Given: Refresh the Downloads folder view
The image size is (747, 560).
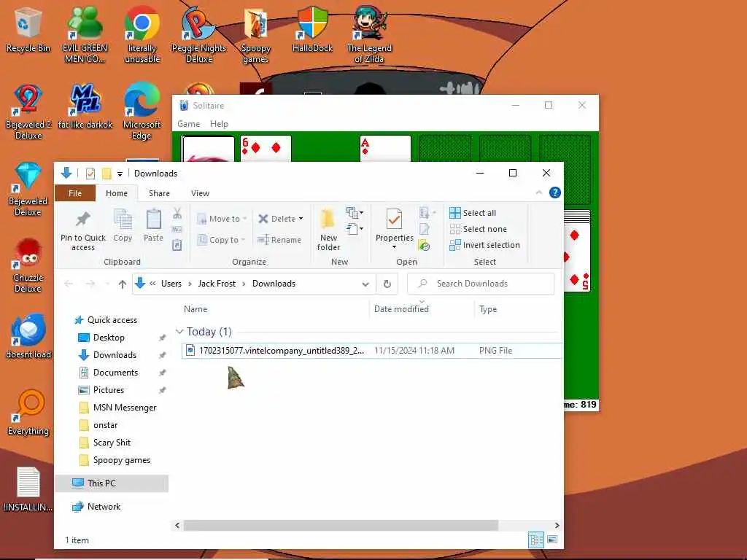Looking at the screenshot, I should tap(387, 284).
